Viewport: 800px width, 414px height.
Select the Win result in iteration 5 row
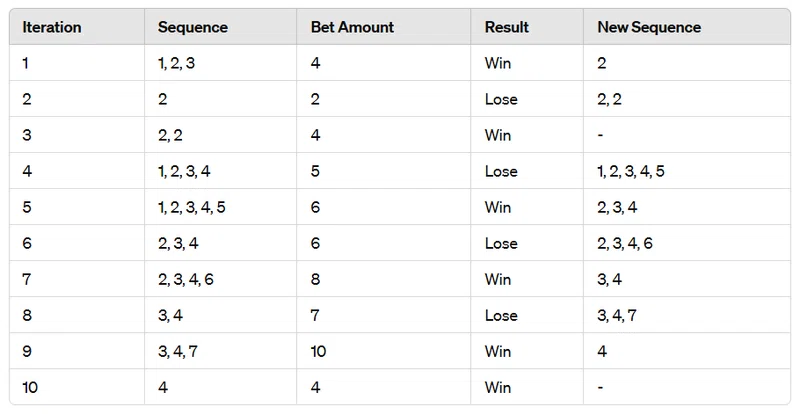pyautogui.click(x=499, y=207)
